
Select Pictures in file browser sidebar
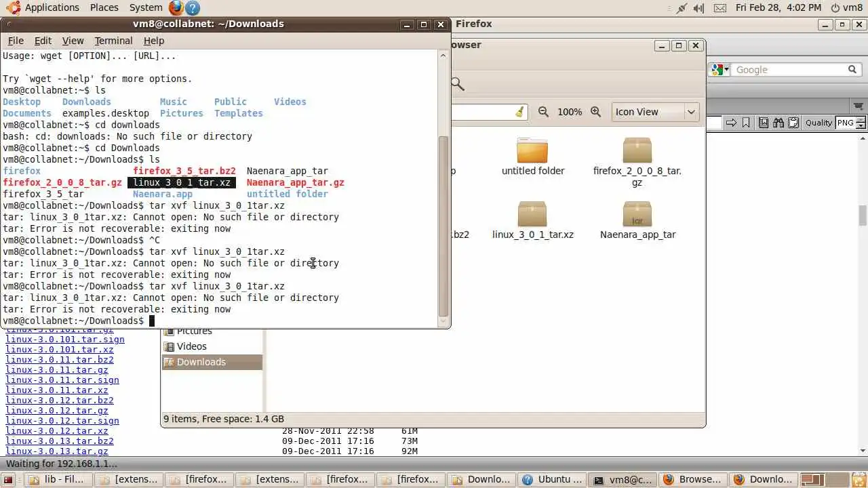click(x=194, y=331)
